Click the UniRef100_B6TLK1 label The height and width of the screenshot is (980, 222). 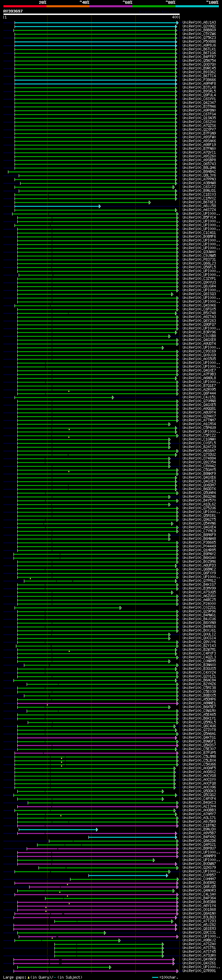tap(199, 49)
